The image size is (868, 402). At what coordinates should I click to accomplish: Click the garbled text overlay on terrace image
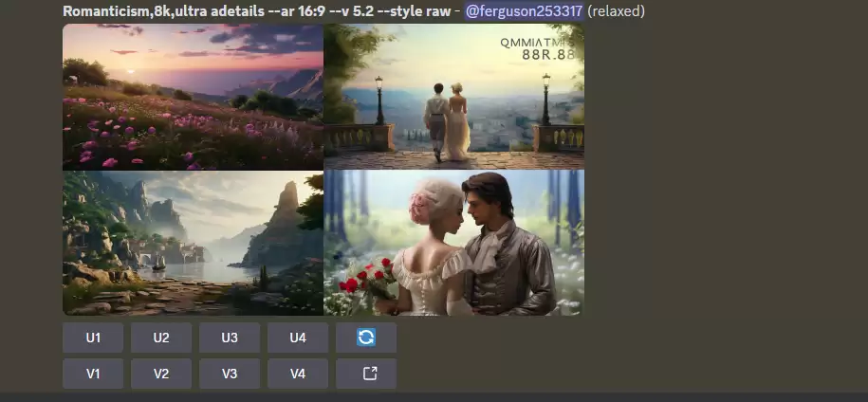pos(537,48)
